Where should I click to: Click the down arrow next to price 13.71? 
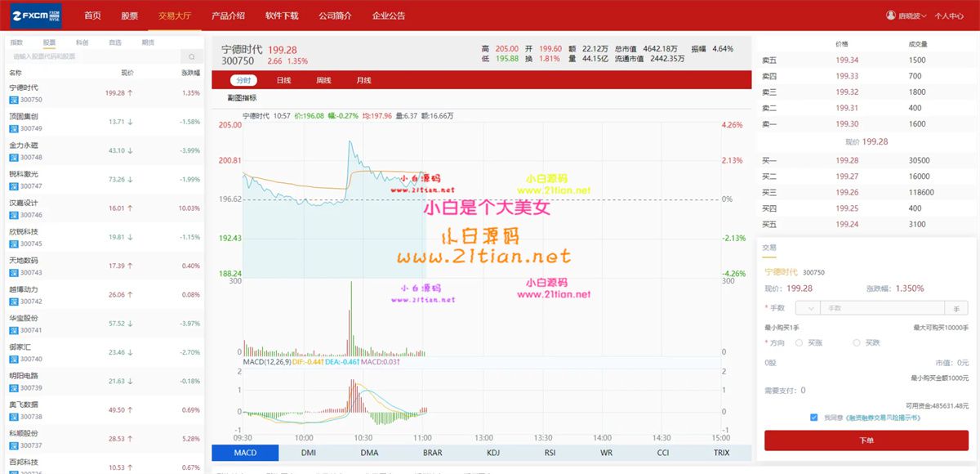point(130,122)
